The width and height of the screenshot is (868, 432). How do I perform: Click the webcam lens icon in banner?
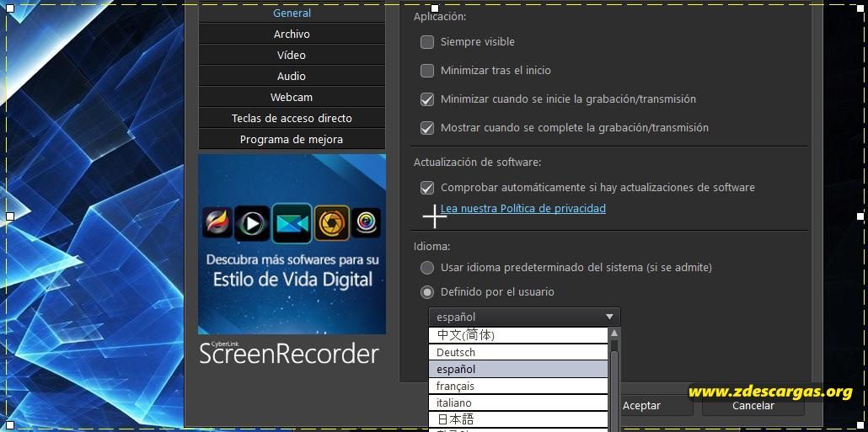[366, 222]
